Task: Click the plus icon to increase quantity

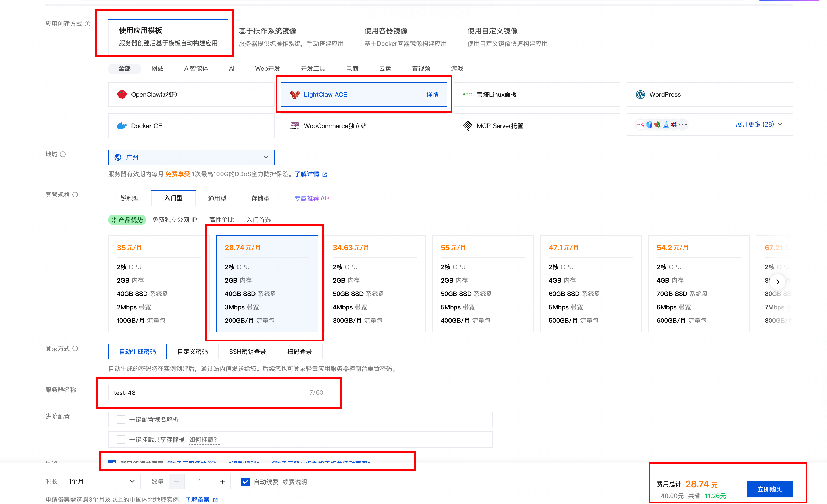Action: [x=222, y=482]
